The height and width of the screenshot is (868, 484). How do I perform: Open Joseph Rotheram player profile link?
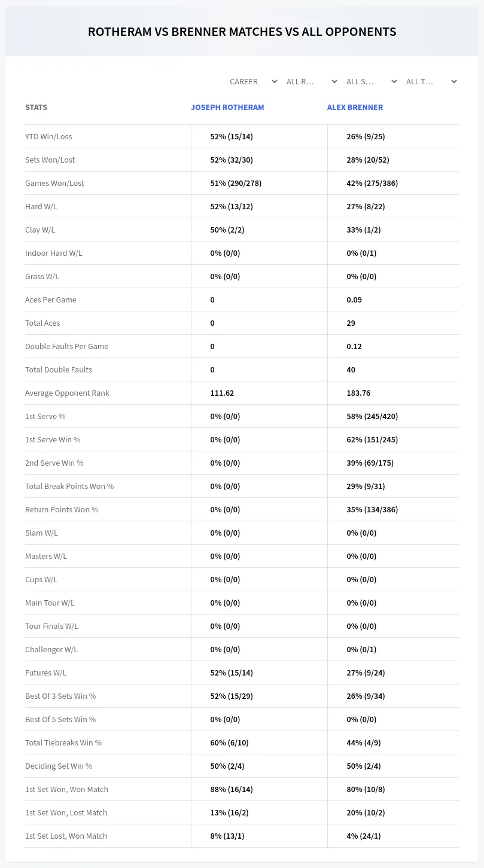pos(227,108)
